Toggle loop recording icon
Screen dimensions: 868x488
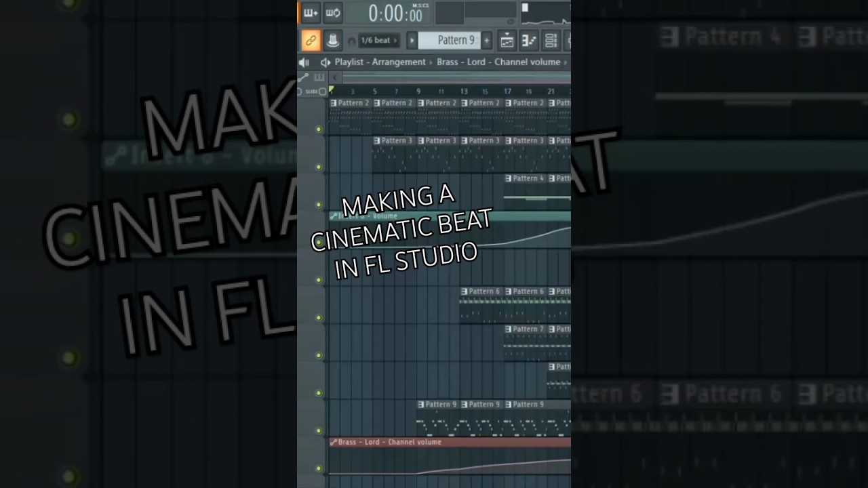tap(333, 12)
